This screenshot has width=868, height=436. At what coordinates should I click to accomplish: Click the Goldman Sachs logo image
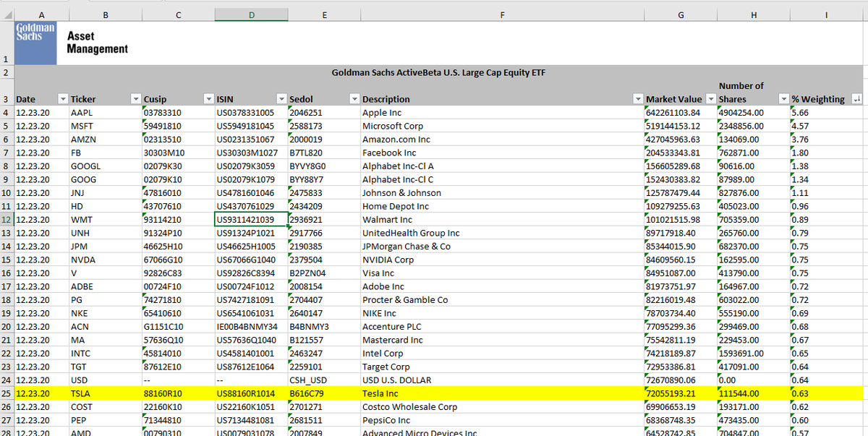35,42
